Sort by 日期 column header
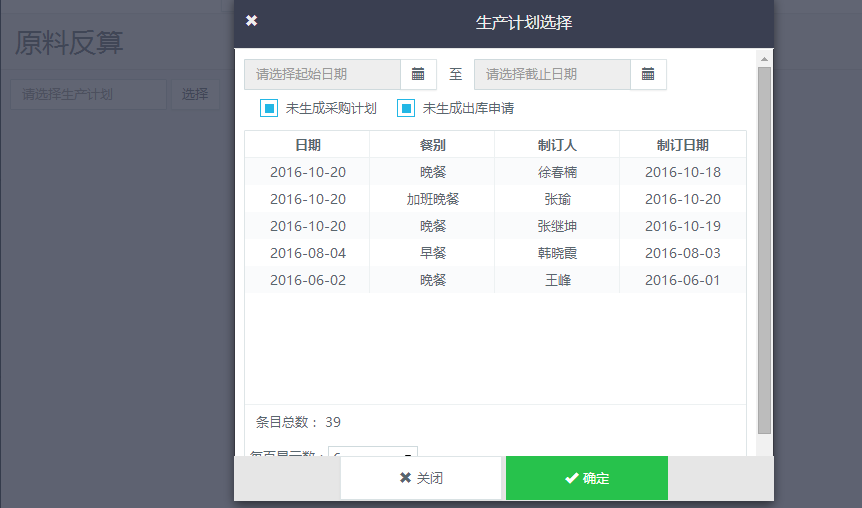The height and width of the screenshot is (508, 862). click(307, 145)
